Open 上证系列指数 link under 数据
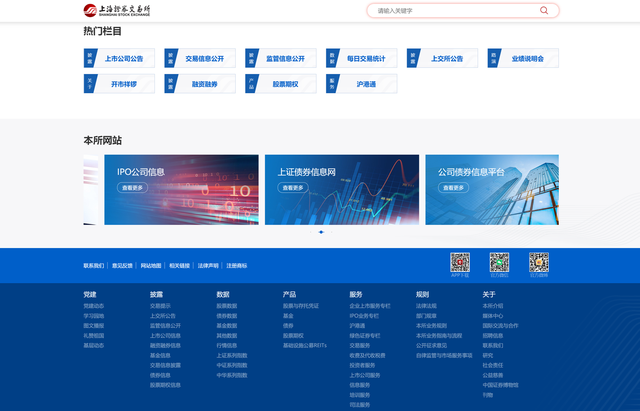The height and width of the screenshot is (411, 640). [232, 355]
